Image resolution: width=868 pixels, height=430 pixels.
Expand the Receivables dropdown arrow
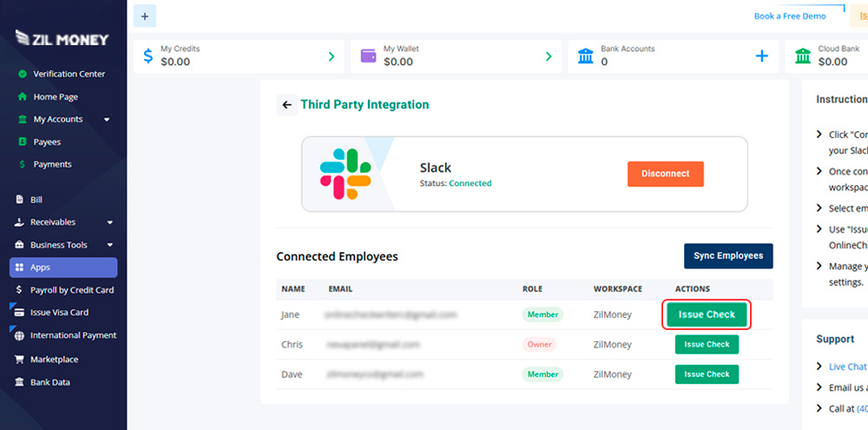pos(109,222)
